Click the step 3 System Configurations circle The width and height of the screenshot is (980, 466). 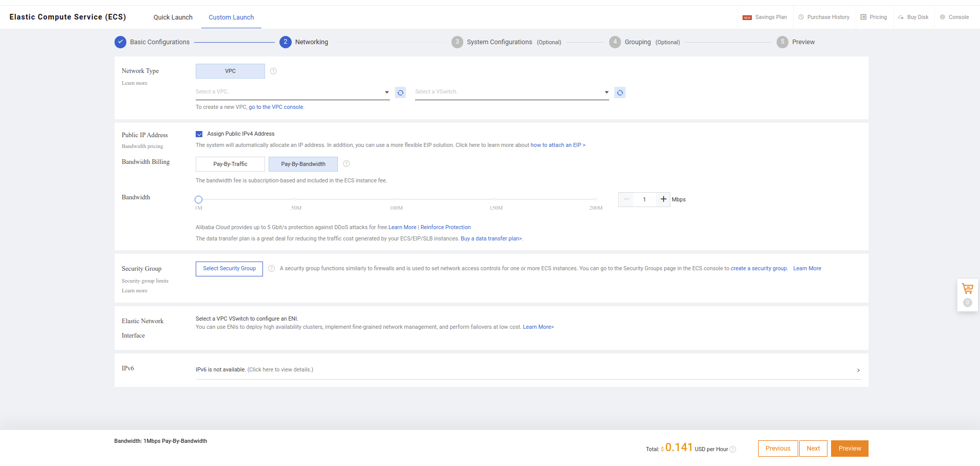tap(457, 42)
